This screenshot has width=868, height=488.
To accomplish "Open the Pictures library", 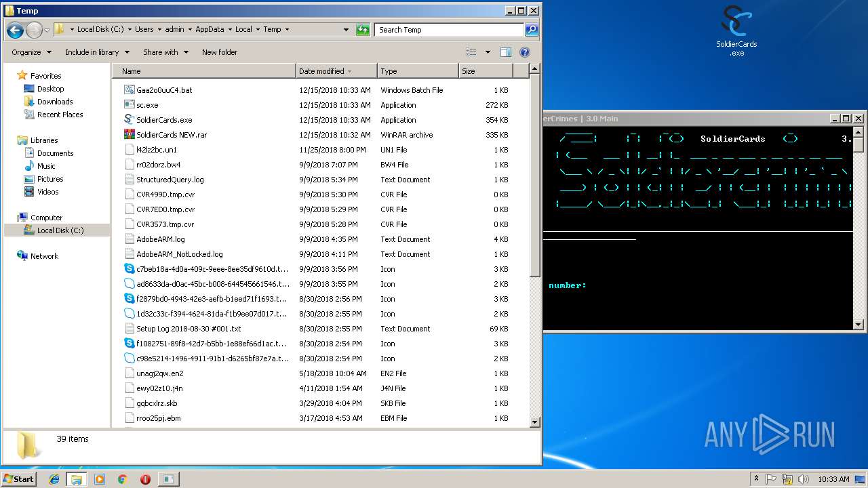I will pos(50,179).
